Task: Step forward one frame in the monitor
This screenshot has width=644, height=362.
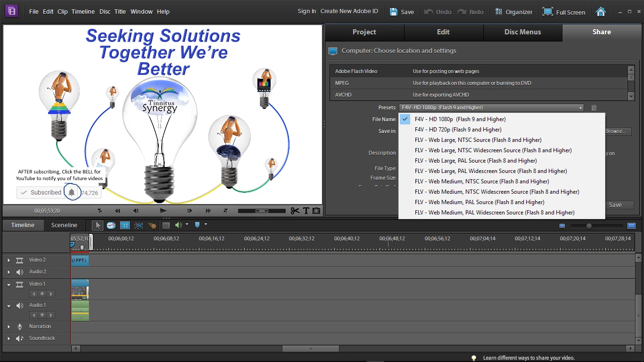Action: (x=190, y=211)
